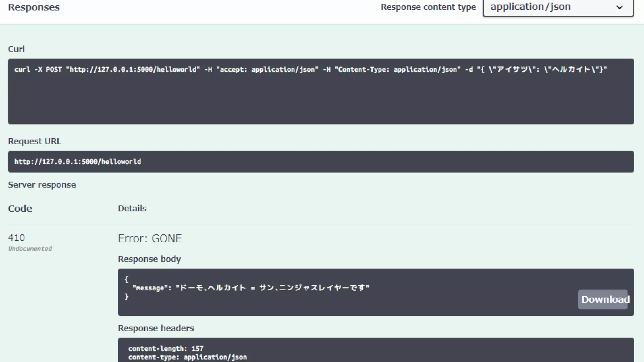Click the content-length: 157 header line
The image size is (644, 362).
coord(166,348)
